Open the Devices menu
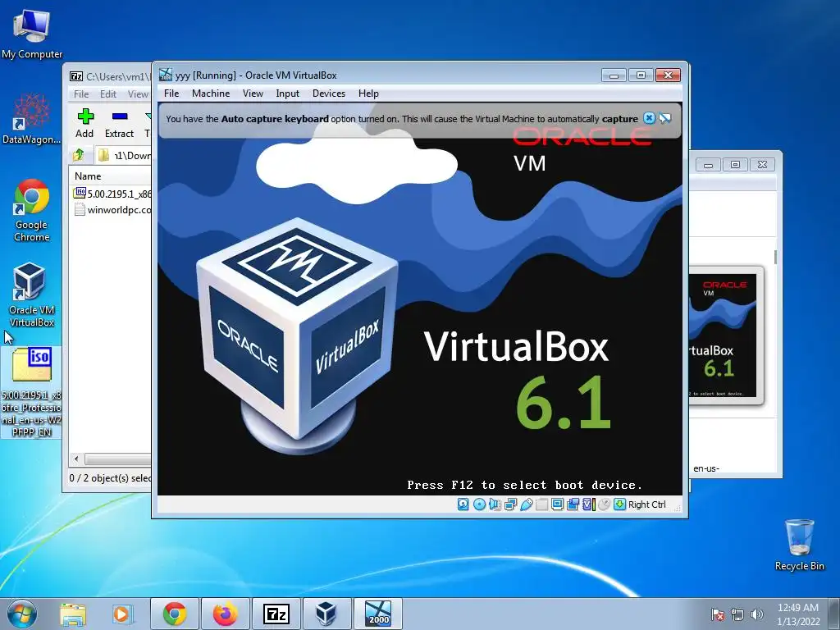Screen dimensions: 840x630 coord(329,94)
